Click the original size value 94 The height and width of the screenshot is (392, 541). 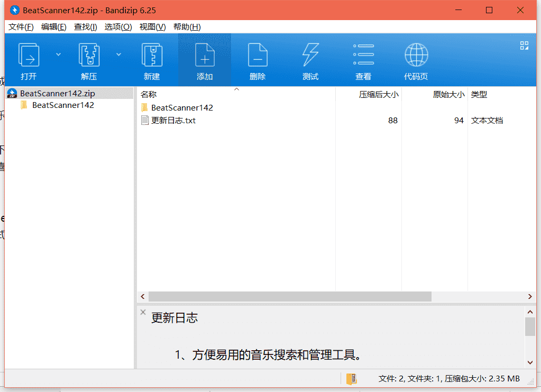coord(459,121)
